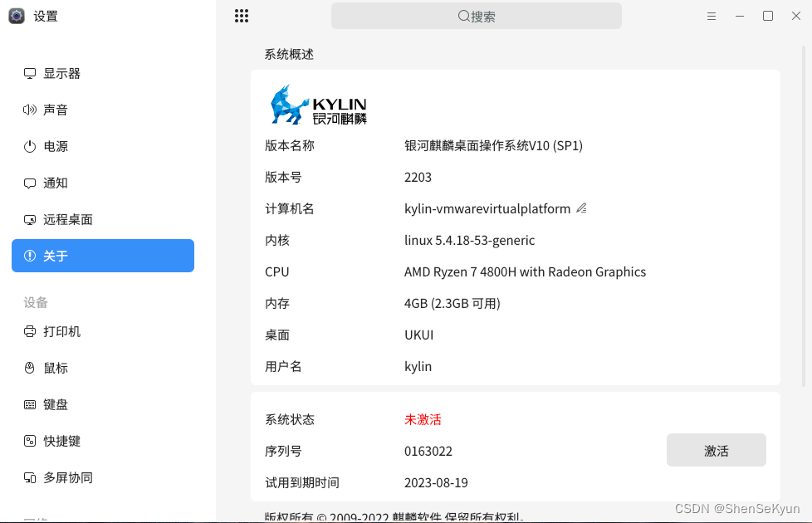Click the computer name kylin-vmwarevirtualplatform
This screenshot has height=523, width=812.
click(487, 208)
